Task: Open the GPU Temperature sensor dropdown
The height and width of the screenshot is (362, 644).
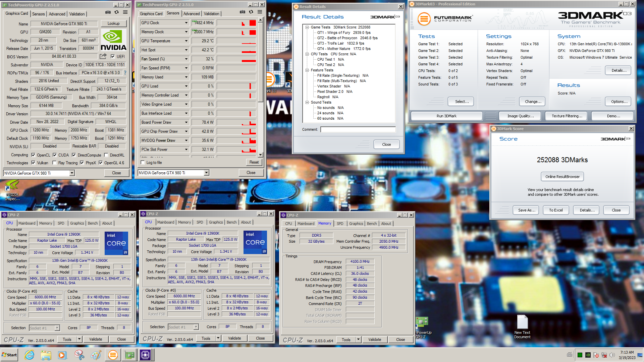Action: [186, 41]
